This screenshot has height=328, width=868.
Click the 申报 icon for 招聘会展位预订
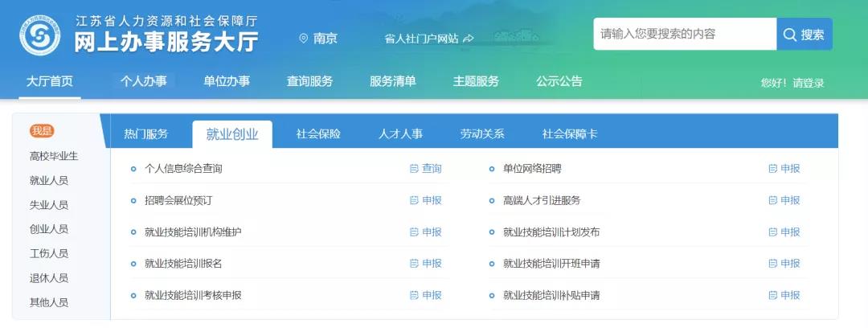tap(414, 200)
